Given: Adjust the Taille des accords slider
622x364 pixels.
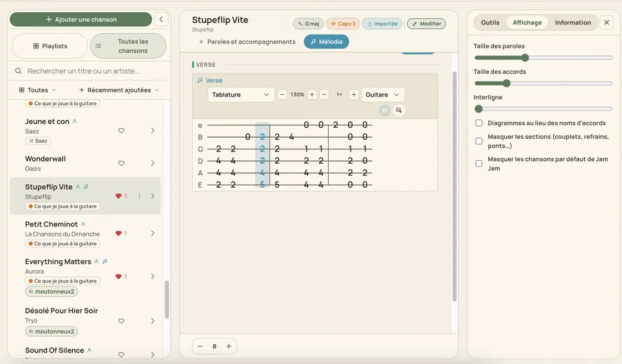Looking at the screenshot, I should (x=544, y=83).
